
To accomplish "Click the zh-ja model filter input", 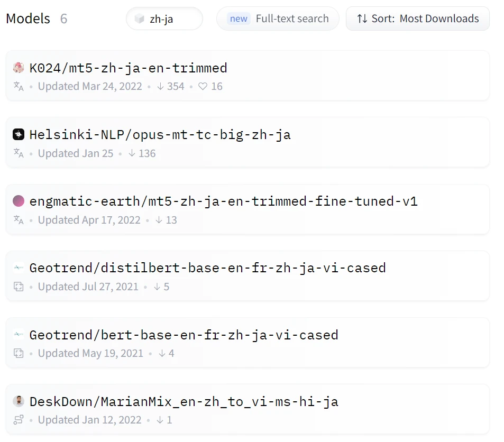I will coord(169,19).
